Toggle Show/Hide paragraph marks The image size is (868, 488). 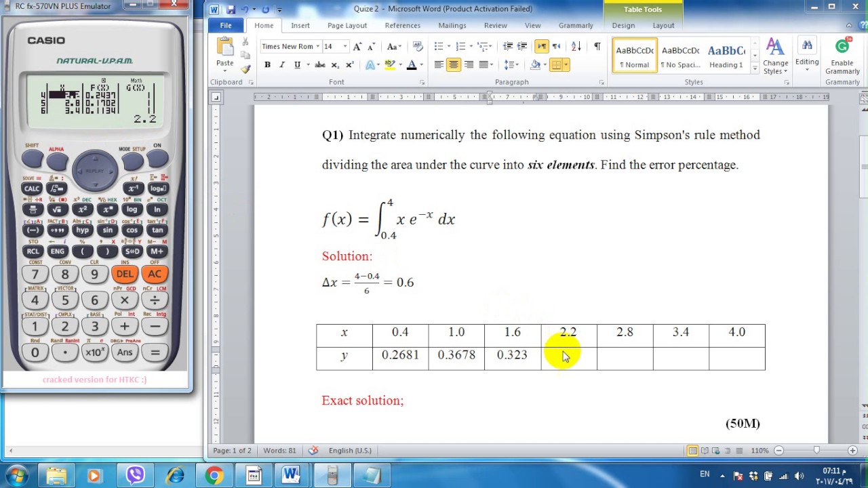point(597,46)
